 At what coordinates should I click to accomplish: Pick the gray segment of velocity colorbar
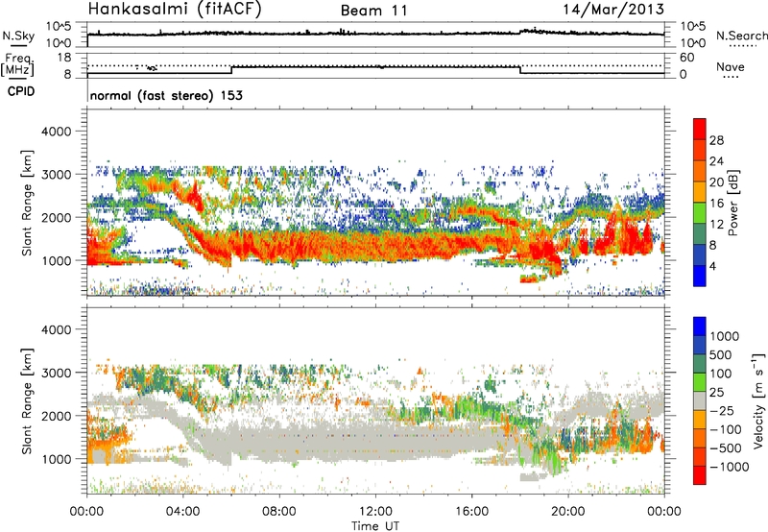pyautogui.click(x=700, y=401)
